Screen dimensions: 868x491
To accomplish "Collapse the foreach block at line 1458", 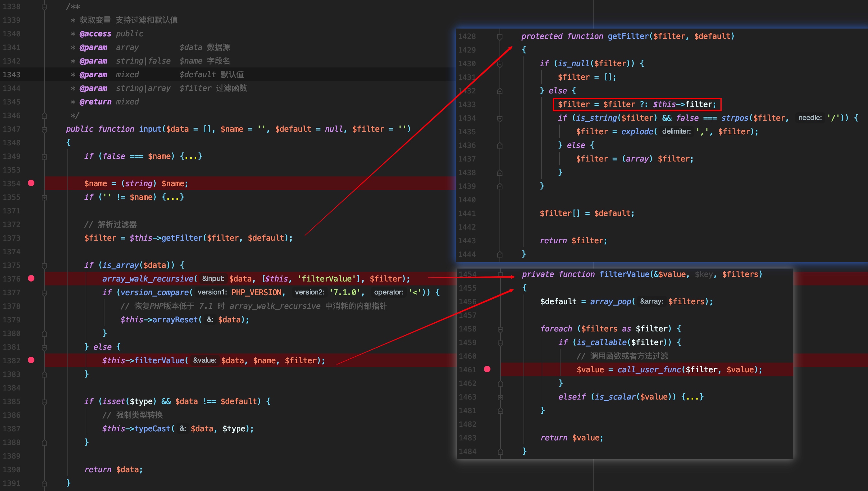I will pyautogui.click(x=500, y=329).
